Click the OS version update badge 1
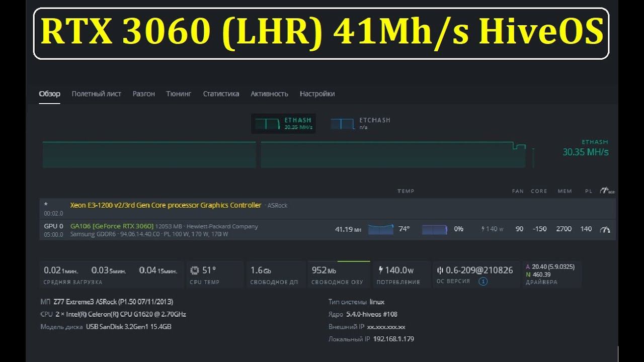The height and width of the screenshot is (362, 644). coord(482,282)
